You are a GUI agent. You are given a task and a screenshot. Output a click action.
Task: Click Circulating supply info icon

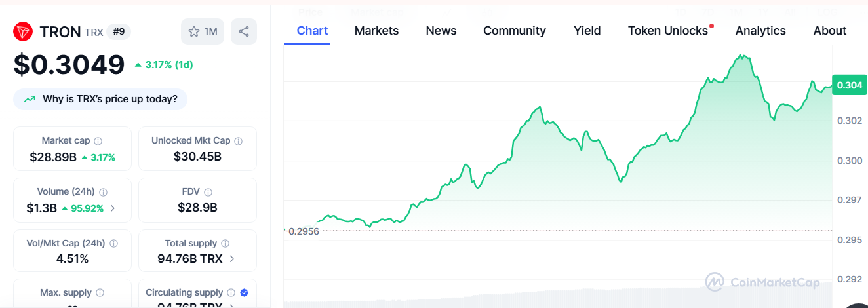(x=231, y=293)
